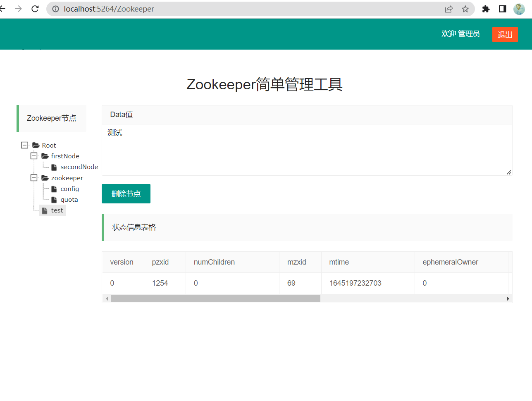
Task: Click the Zookeeper节点 panel heading
Action: (x=52, y=118)
